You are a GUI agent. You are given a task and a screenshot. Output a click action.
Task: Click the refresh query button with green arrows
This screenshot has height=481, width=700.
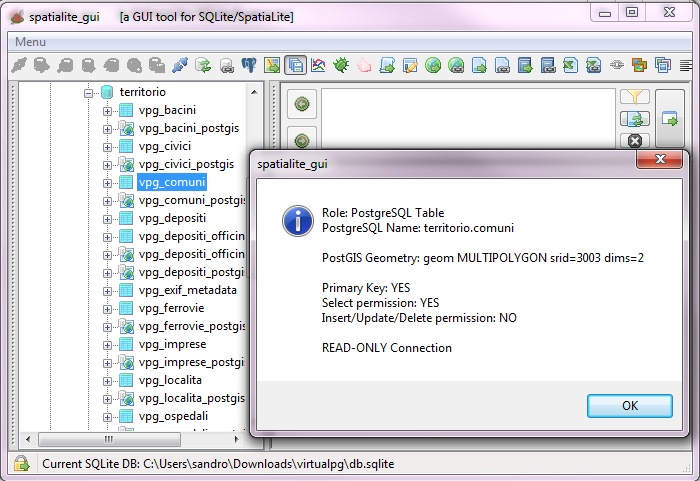coord(634,119)
